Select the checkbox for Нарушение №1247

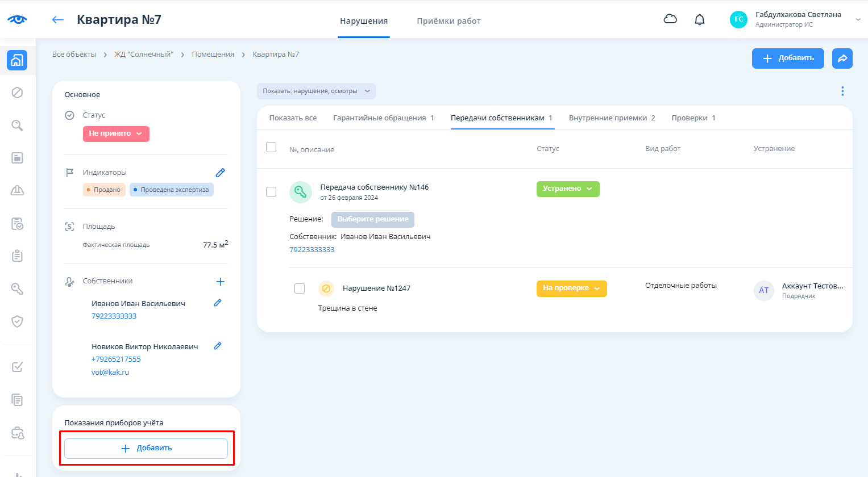(300, 288)
